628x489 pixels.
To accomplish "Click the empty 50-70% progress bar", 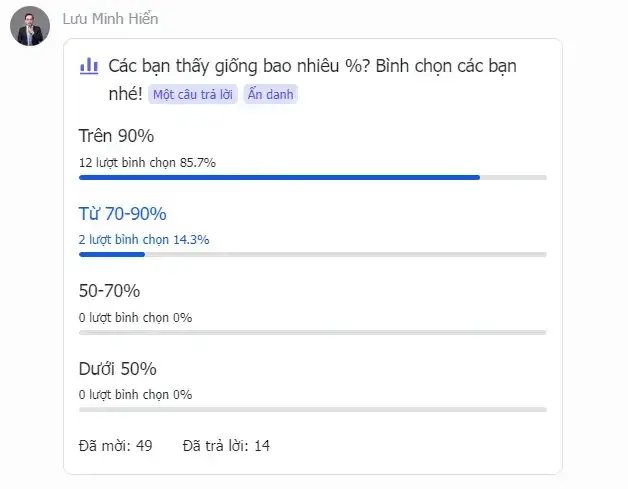I will pos(313,332).
